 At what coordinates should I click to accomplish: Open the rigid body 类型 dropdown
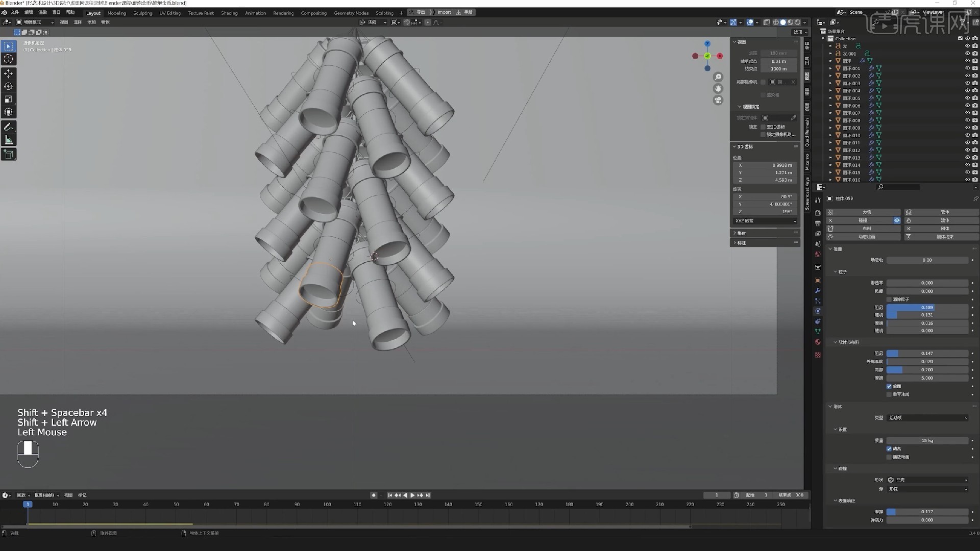tap(927, 418)
